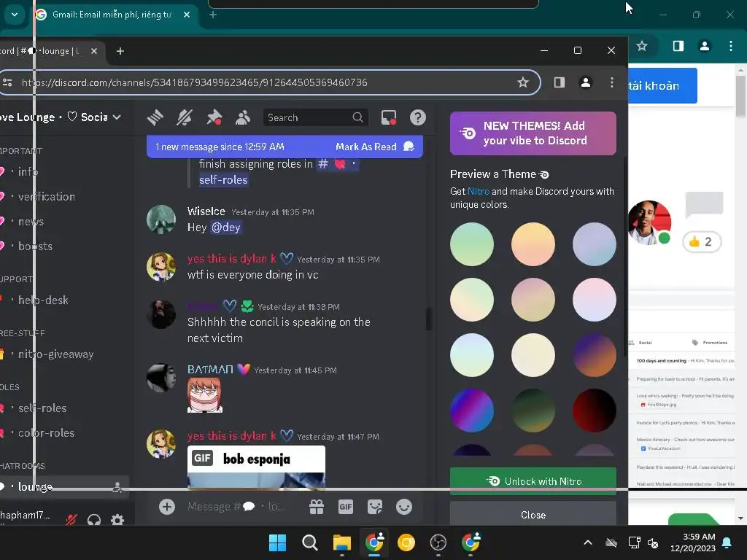
Task: Select the blue-purple neon theme swatch
Action: click(x=472, y=411)
